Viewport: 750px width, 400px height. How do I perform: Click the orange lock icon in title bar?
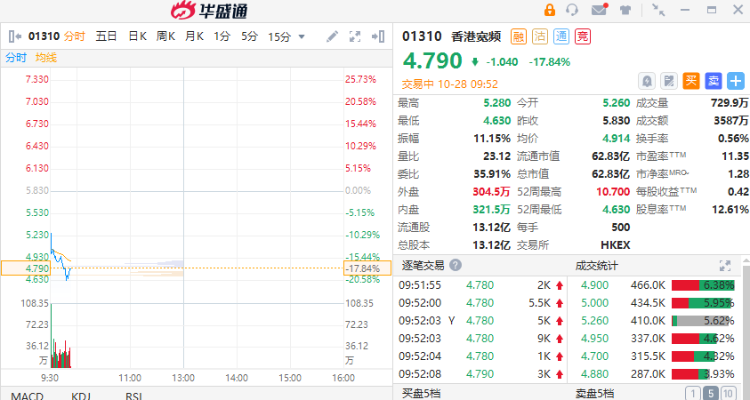tap(549, 10)
